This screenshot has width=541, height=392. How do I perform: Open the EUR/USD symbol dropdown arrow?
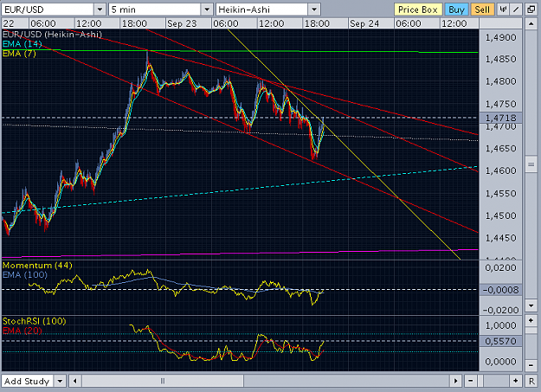click(100, 10)
